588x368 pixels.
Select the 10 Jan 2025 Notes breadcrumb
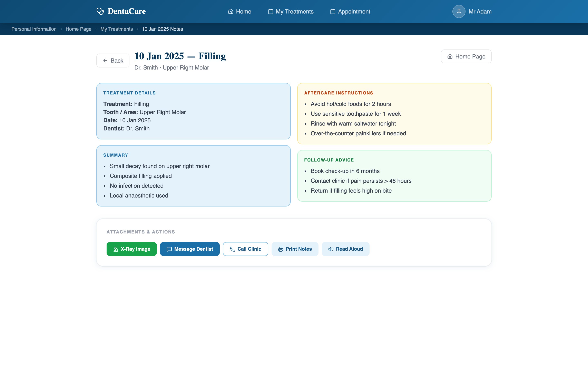[x=162, y=29]
